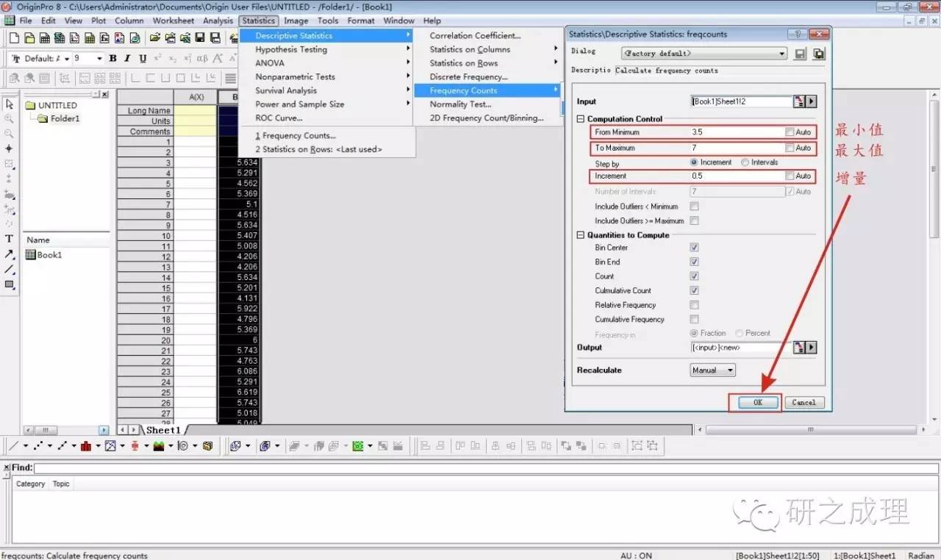This screenshot has height=560, width=941.
Task: Collapse the Quantities to Compute section
Action: tap(580, 235)
